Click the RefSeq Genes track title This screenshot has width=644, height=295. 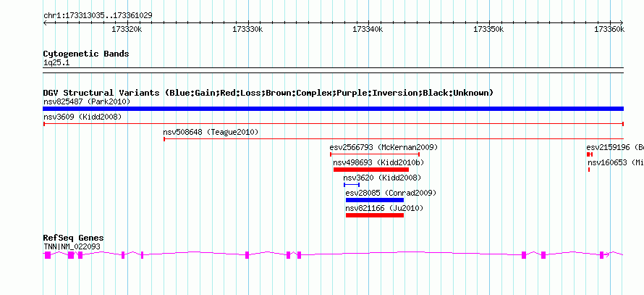[x=74, y=238]
